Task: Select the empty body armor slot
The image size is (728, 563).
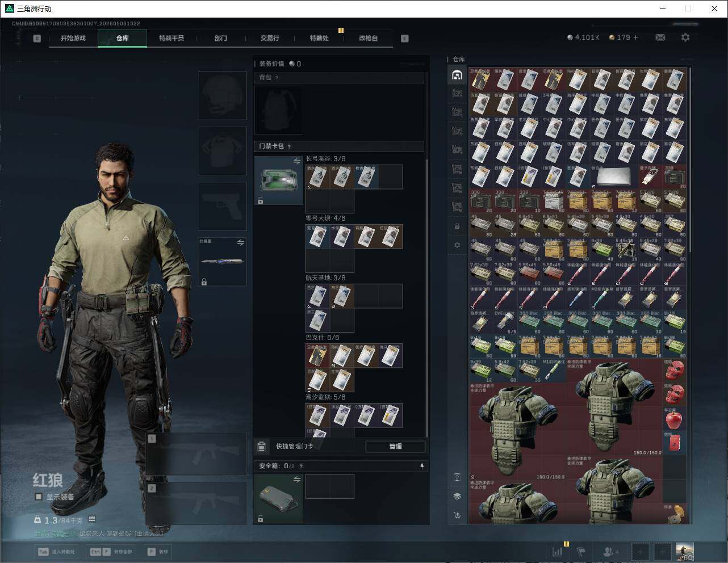Action: tap(223, 151)
